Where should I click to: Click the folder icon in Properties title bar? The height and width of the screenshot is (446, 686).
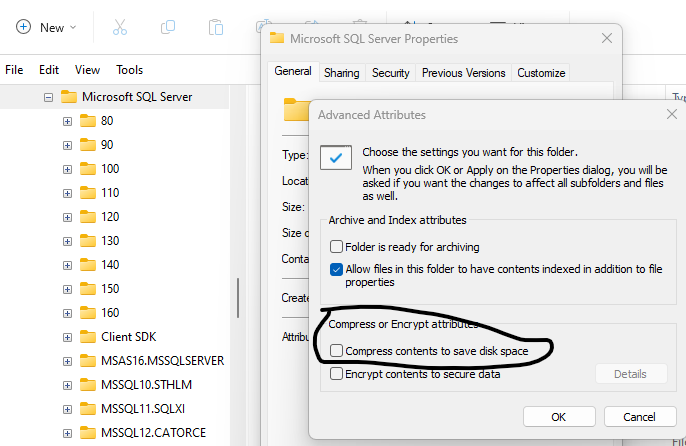click(276, 38)
